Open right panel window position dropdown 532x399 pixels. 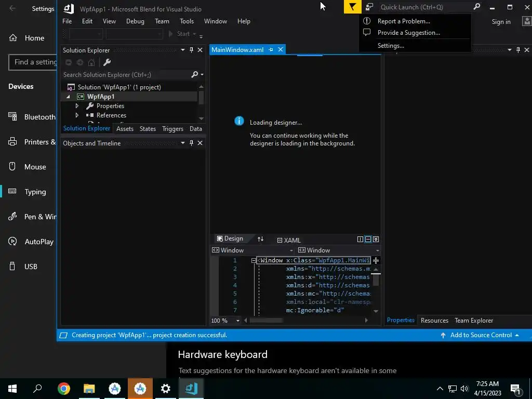click(x=509, y=50)
